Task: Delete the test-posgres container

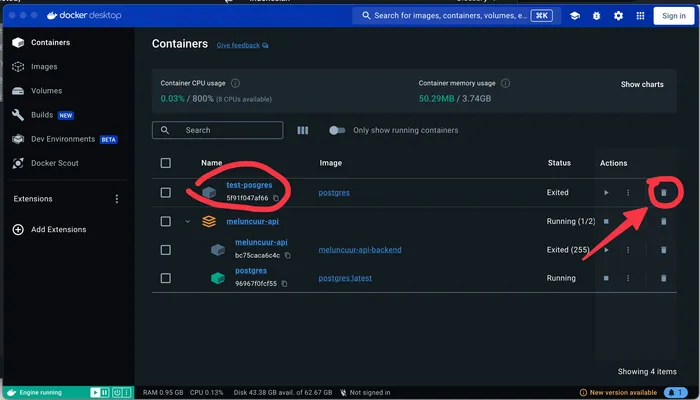Action: (x=663, y=192)
